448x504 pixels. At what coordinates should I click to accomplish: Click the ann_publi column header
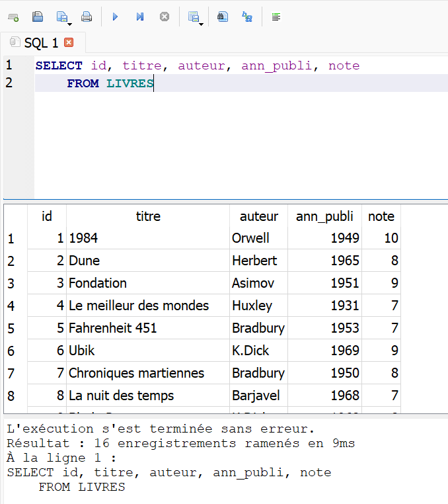point(324,216)
